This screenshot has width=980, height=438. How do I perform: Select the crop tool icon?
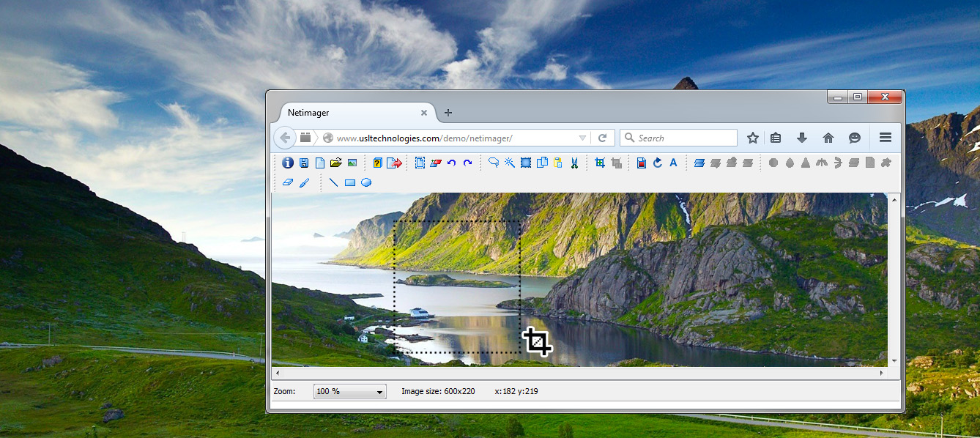(600, 163)
